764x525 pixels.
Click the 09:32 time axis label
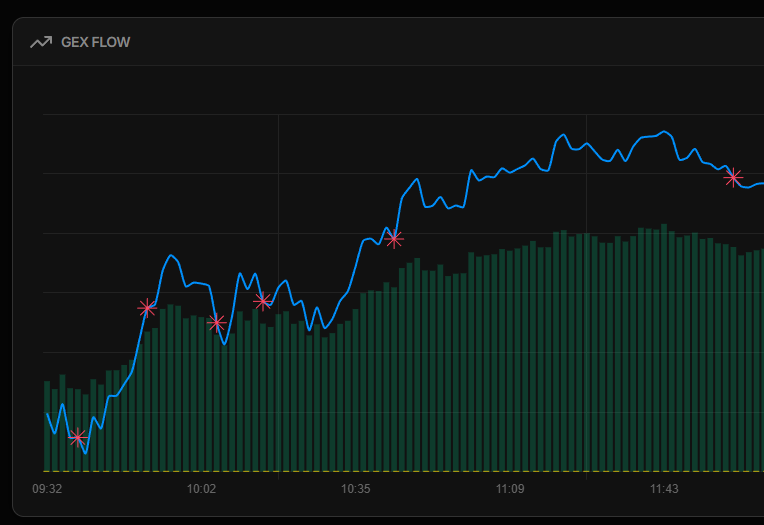click(x=47, y=489)
